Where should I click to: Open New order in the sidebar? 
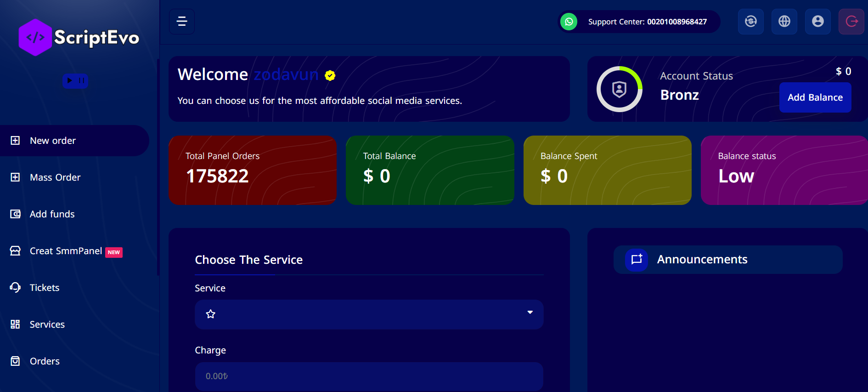[x=53, y=141]
